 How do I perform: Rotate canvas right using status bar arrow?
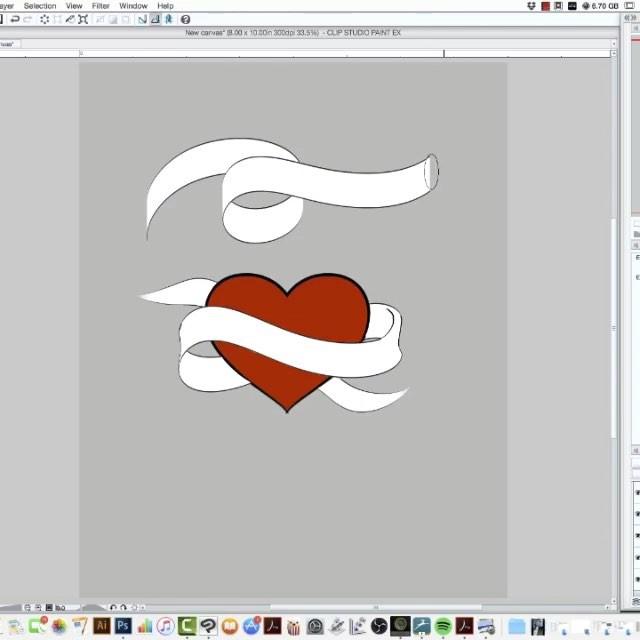click(123, 607)
